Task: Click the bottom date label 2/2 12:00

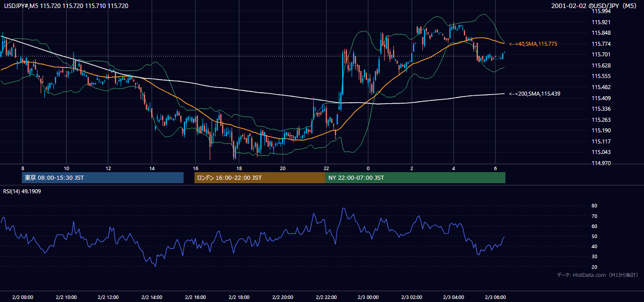Action: pyautogui.click(x=109, y=297)
